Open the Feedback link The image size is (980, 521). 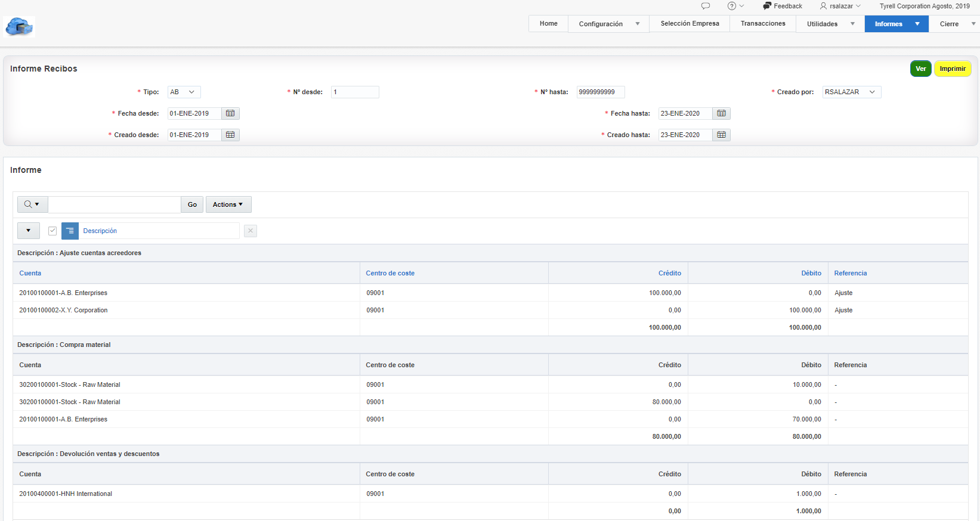[x=783, y=6]
